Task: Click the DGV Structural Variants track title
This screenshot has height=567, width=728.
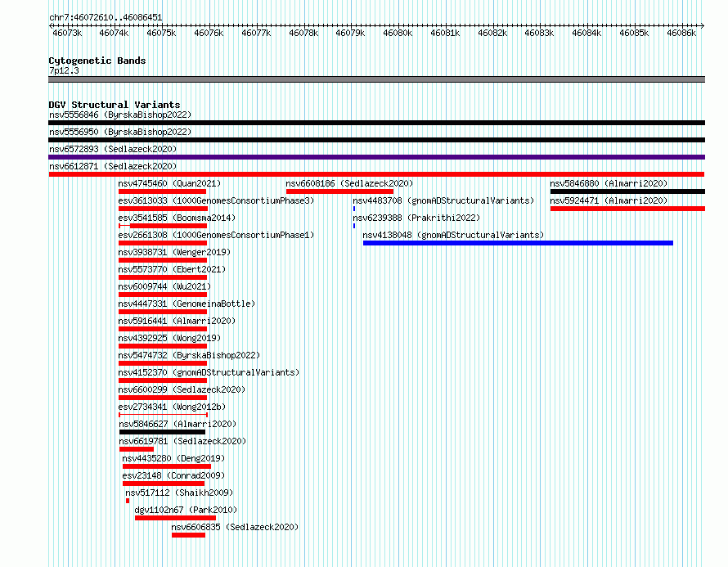Action: tap(115, 105)
